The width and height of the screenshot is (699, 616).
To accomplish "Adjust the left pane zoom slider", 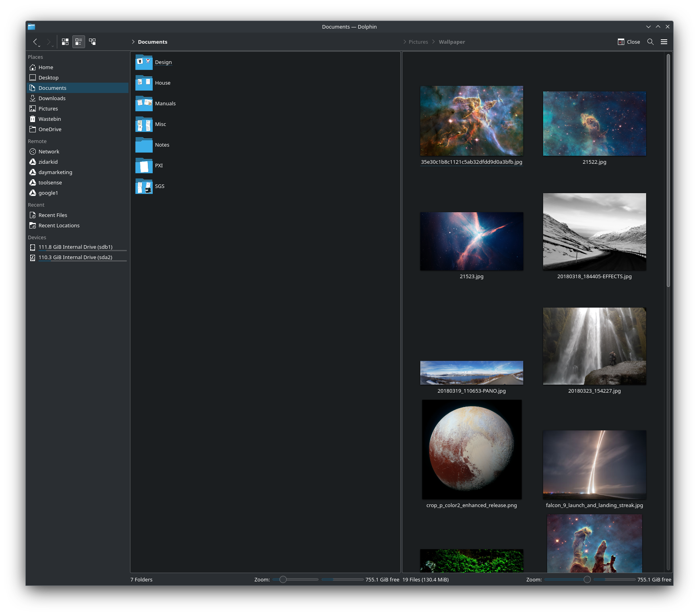I will click(x=283, y=579).
